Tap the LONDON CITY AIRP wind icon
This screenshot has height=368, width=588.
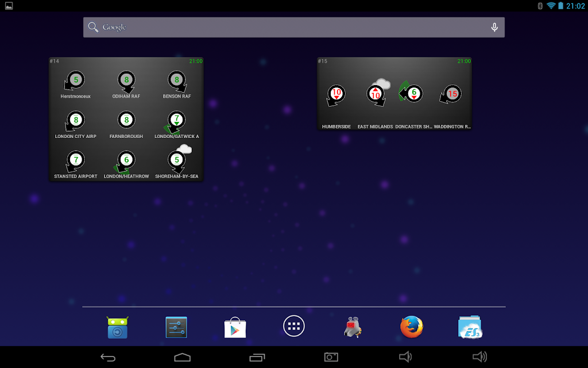[75, 121]
